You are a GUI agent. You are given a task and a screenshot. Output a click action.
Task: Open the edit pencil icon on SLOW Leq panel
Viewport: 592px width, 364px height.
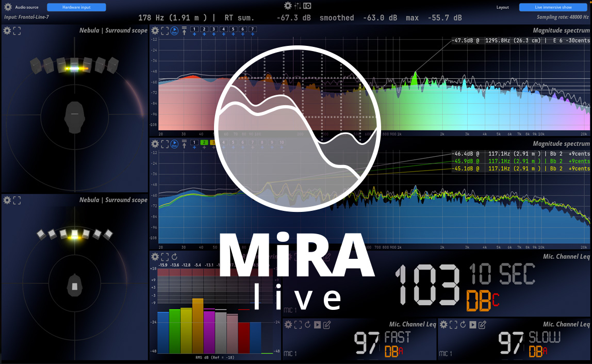point(482,325)
